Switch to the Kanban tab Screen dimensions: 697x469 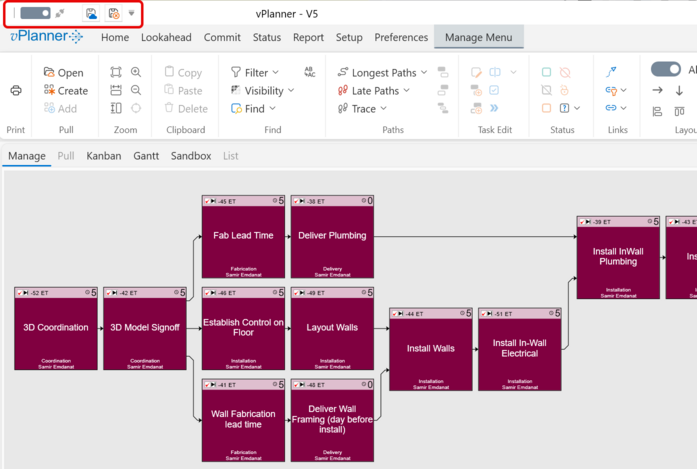103,156
